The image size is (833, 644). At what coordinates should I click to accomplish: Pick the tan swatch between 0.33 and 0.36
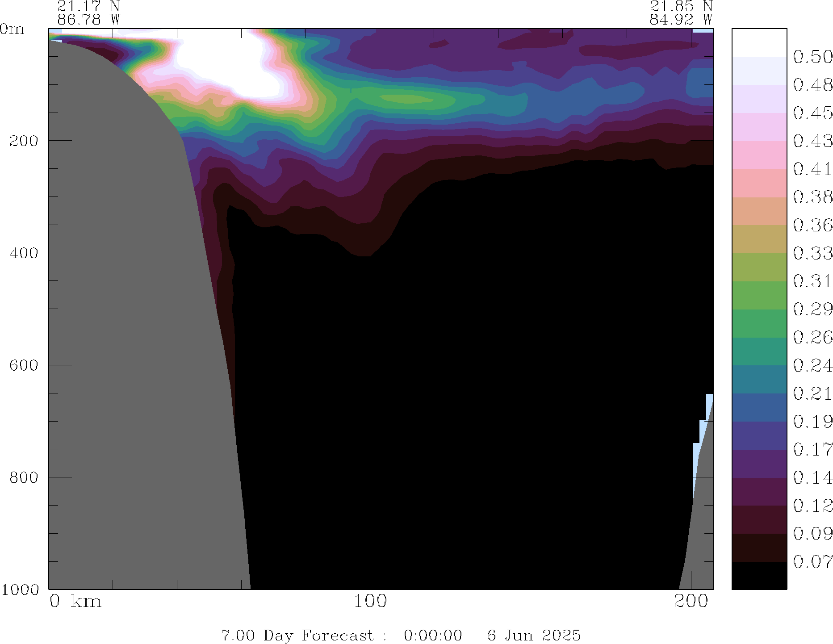(759, 239)
